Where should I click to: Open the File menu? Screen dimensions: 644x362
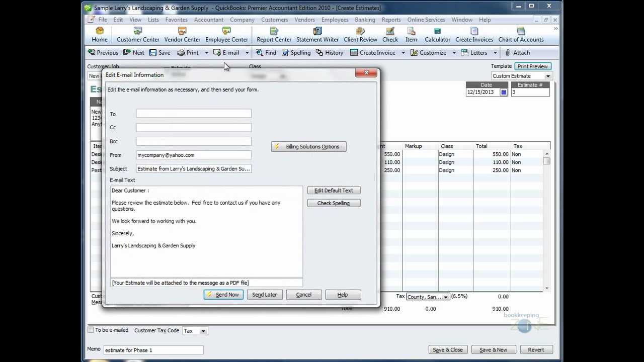pos(103,20)
